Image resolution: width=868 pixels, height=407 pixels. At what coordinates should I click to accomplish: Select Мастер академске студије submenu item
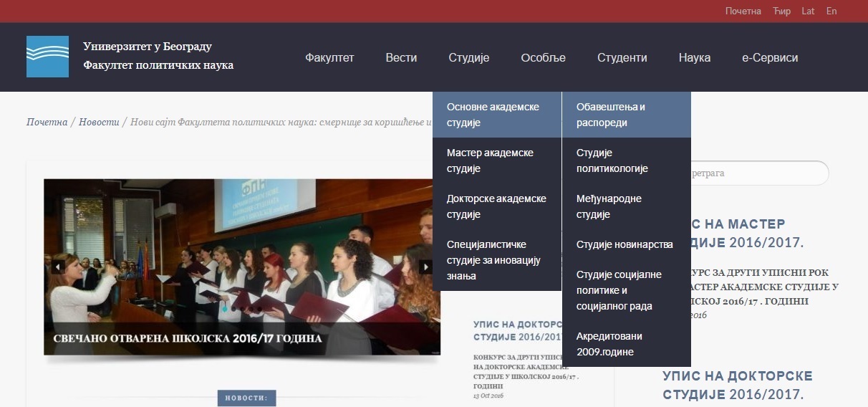497,161
